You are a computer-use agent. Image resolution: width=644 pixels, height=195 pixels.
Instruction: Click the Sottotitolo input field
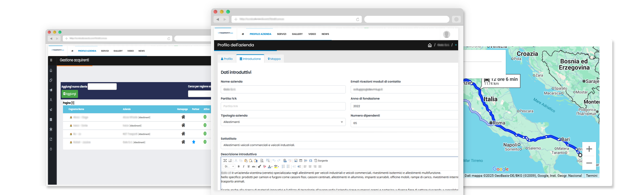point(339,145)
